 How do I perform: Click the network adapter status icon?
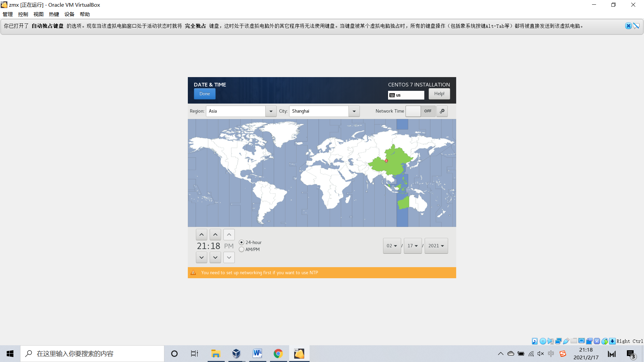(x=558, y=341)
